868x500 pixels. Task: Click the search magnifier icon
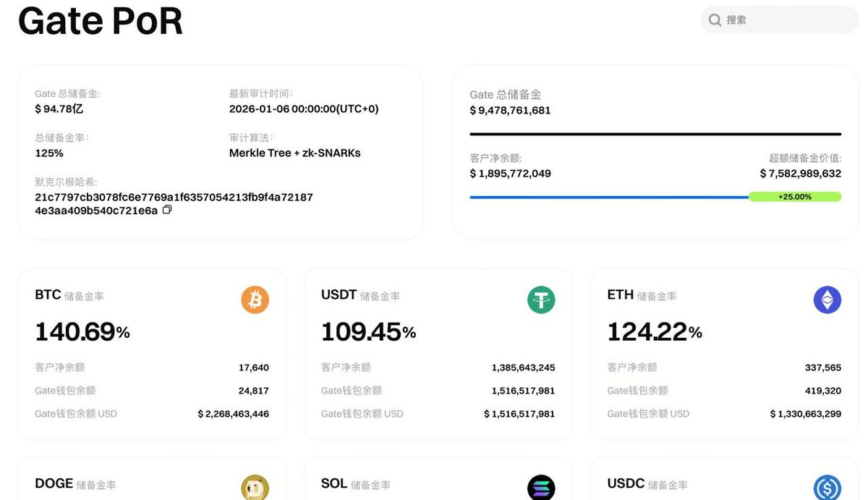[715, 20]
